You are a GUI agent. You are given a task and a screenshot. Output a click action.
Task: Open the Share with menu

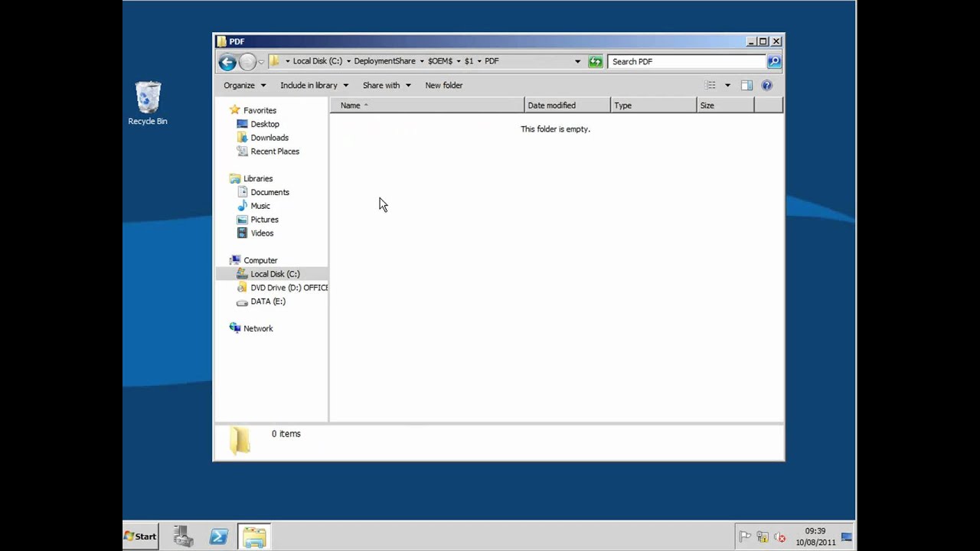point(387,85)
